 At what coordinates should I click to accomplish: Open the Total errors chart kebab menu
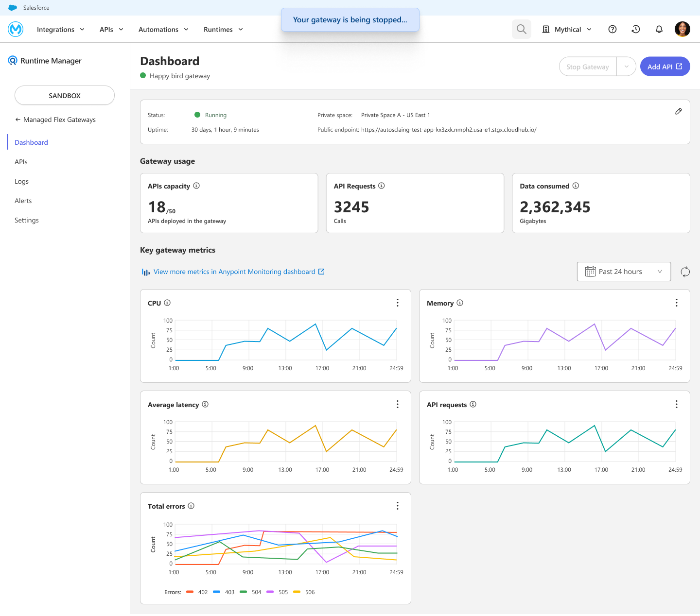click(x=398, y=506)
